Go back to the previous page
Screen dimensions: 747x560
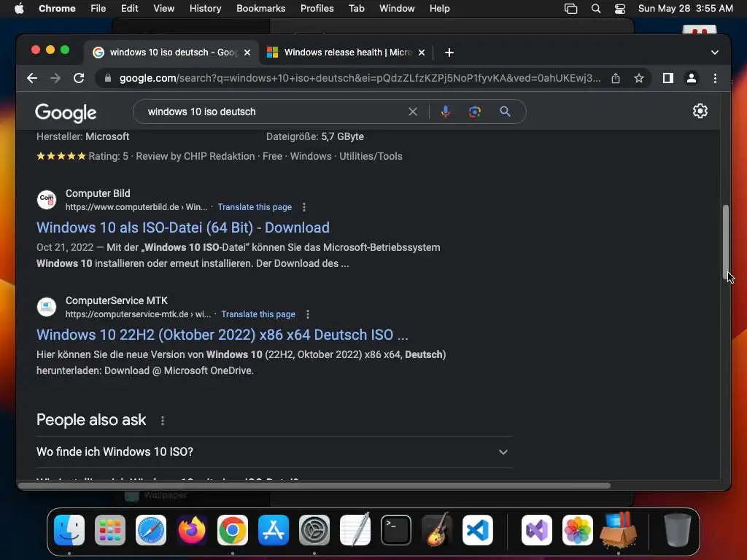[32, 78]
